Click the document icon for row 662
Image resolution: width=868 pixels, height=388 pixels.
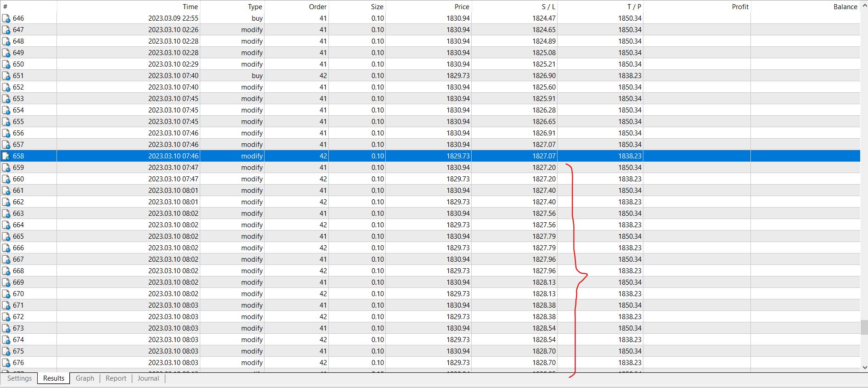tap(6, 202)
